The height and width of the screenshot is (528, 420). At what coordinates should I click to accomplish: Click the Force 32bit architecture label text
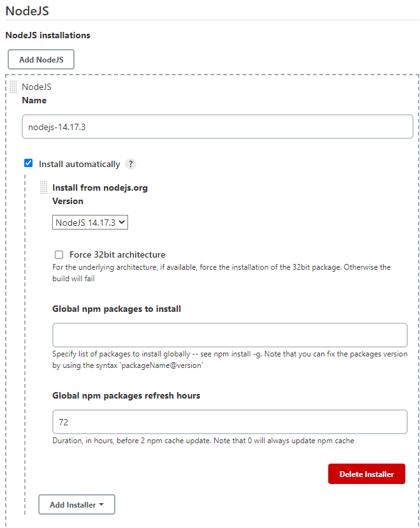pos(117,254)
